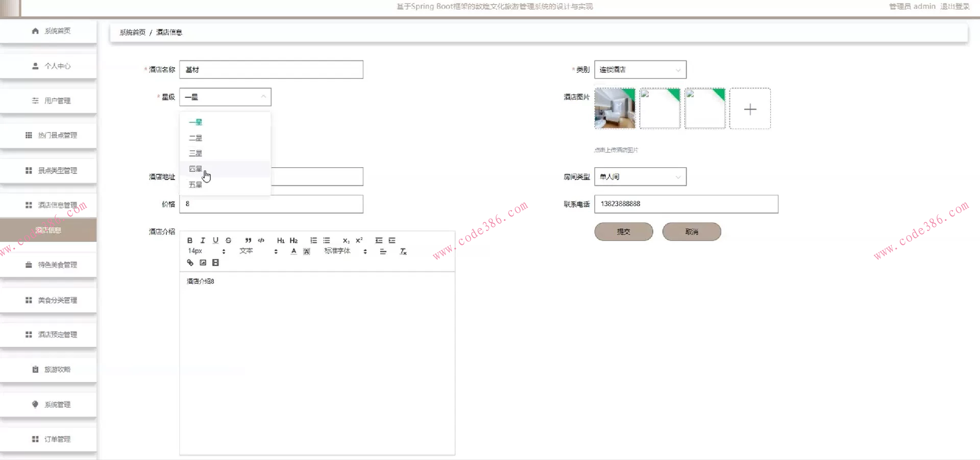
Task: Open the 类别 category dropdown
Action: click(x=640, y=70)
